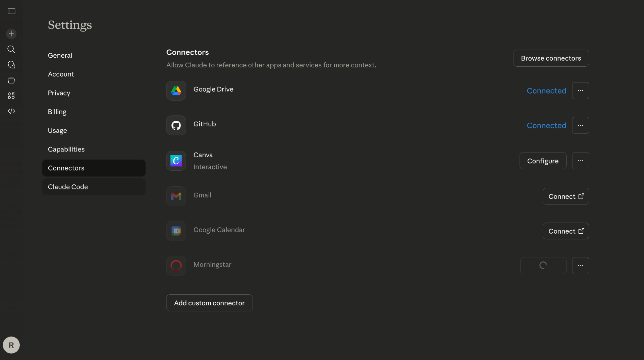644x360 pixels.
Task: Click the Morningstar loading spinner button
Action: point(543,265)
